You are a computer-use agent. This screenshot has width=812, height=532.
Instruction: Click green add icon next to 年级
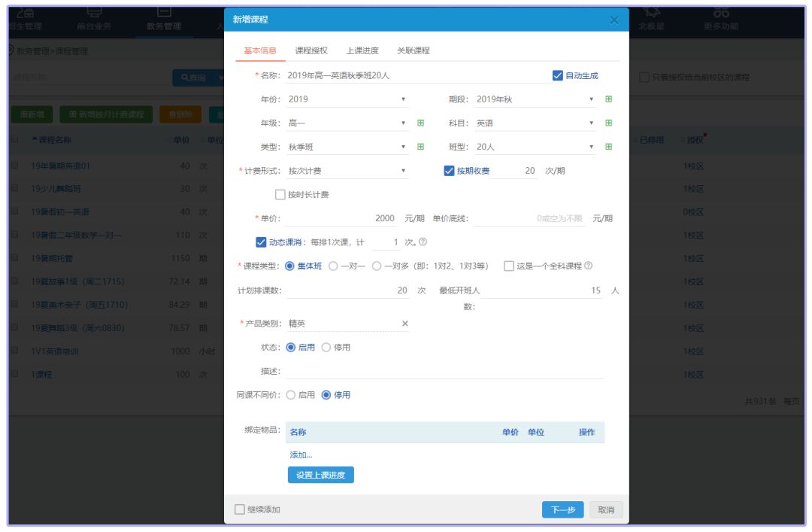(x=420, y=123)
